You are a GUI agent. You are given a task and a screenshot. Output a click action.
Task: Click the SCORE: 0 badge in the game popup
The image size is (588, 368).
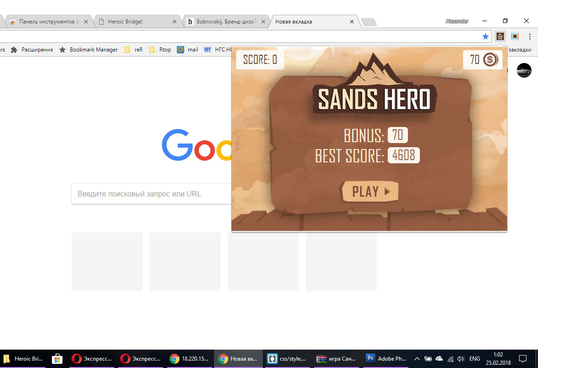point(260,59)
